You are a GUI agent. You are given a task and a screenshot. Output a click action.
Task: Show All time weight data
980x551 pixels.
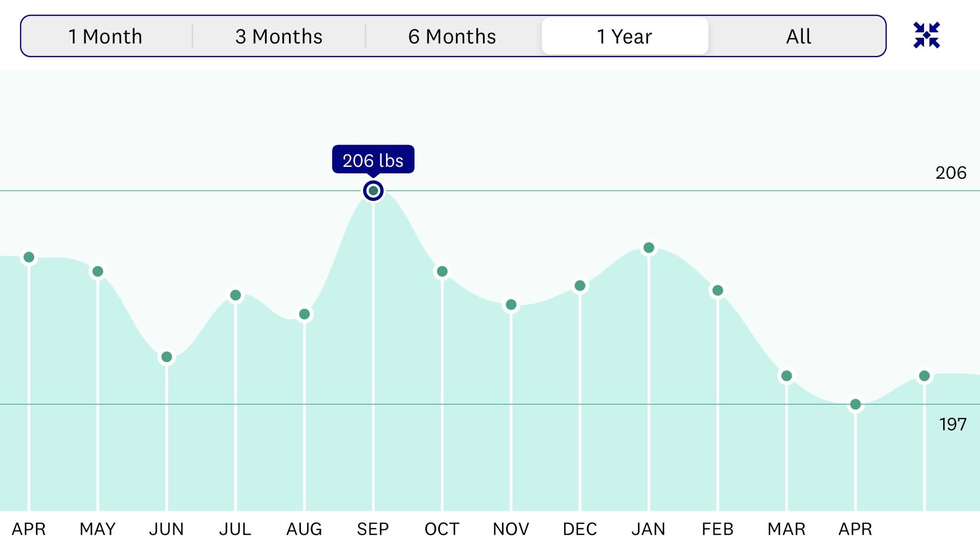click(798, 36)
